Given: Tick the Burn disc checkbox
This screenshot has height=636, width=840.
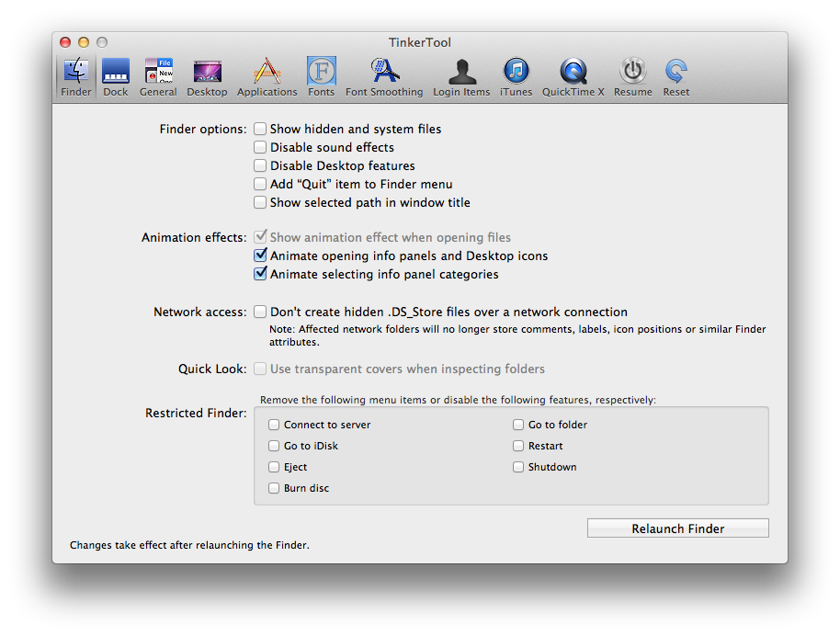Looking at the screenshot, I should (274, 488).
